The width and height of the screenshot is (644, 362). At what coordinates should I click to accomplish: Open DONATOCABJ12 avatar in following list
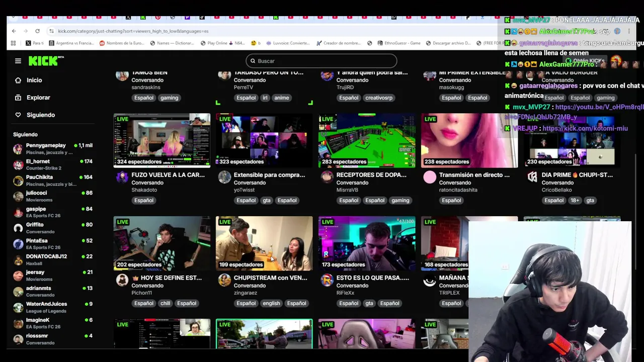[18, 260]
